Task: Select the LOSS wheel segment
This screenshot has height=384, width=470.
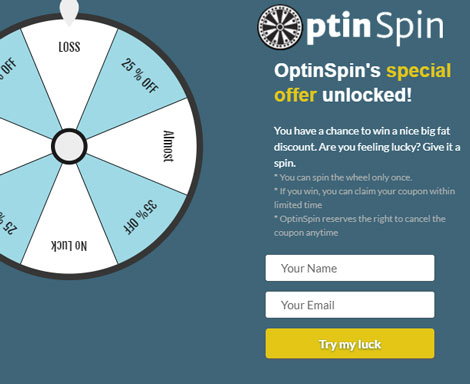Action: (69, 67)
